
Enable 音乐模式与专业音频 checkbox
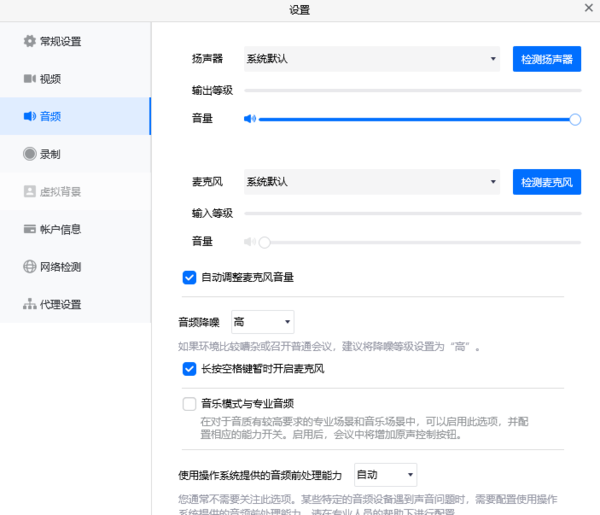tap(189, 404)
